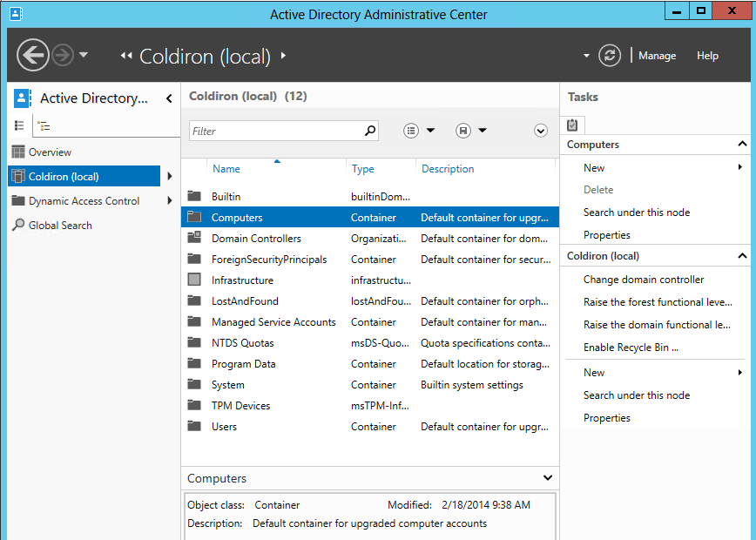Click Raise the domain functional level

(x=657, y=325)
